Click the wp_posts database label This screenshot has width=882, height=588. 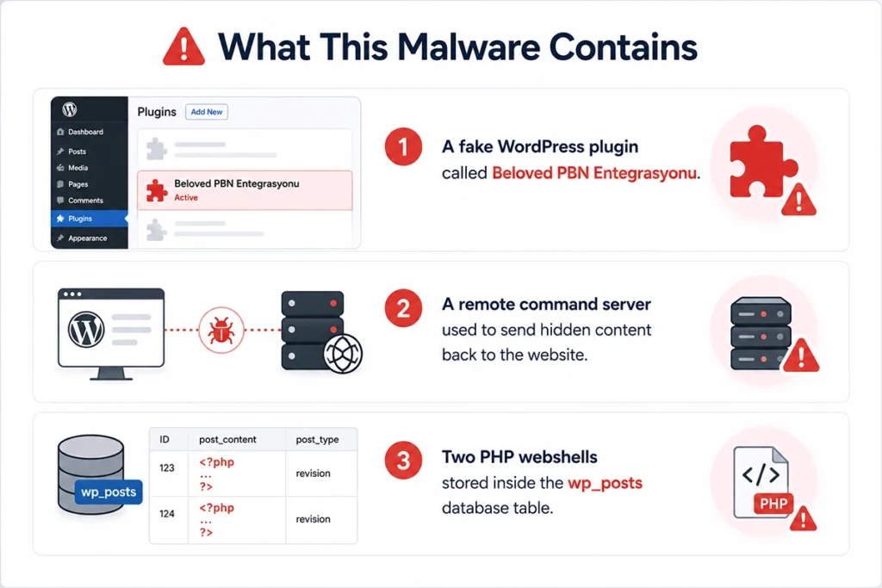coord(109,492)
